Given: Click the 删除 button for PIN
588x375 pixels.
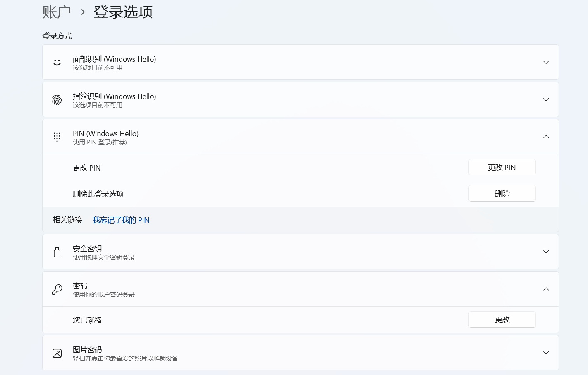Looking at the screenshot, I should (502, 193).
